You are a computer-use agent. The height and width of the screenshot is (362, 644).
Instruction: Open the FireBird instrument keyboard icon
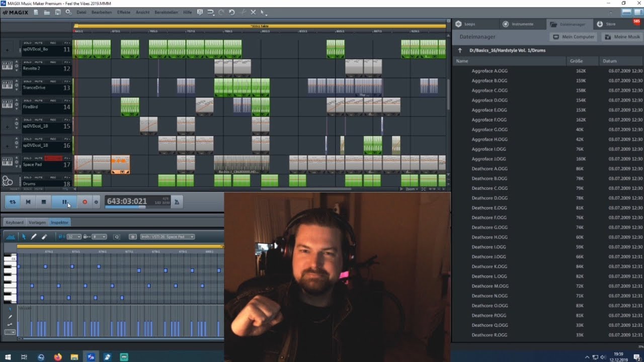pyautogui.click(x=7, y=104)
